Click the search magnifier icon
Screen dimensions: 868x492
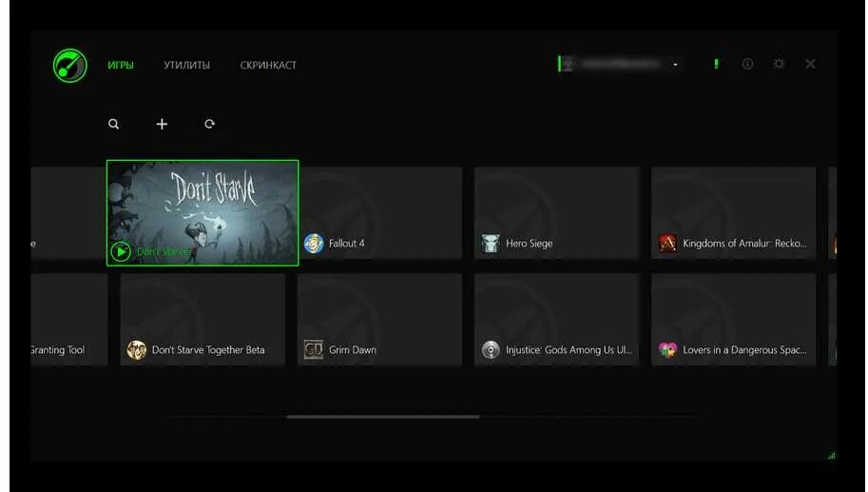point(113,124)
